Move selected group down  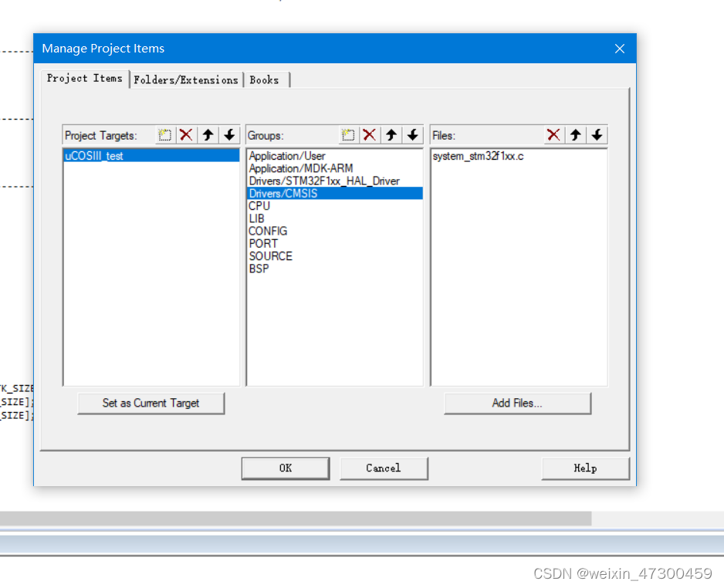(413, 135)
